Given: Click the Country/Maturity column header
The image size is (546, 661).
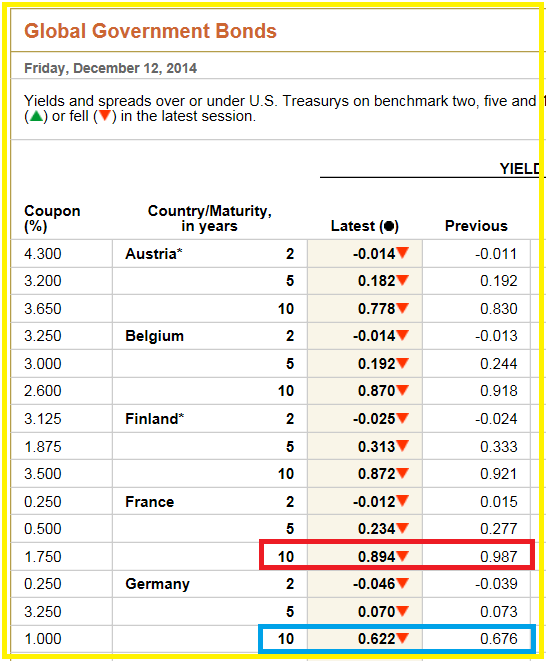Looking at the screenshot, I should (x=210, y=218).
